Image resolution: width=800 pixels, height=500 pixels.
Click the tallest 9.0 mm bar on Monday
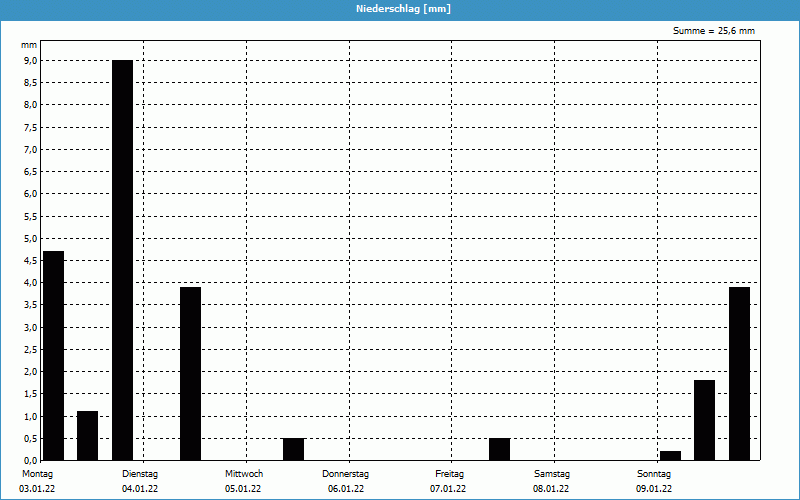point(122,260)
